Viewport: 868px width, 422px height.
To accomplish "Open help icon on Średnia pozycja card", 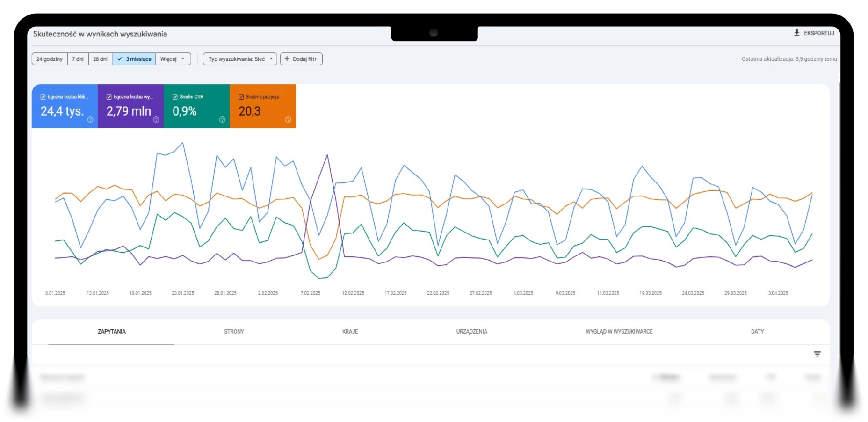I will 288,120.
